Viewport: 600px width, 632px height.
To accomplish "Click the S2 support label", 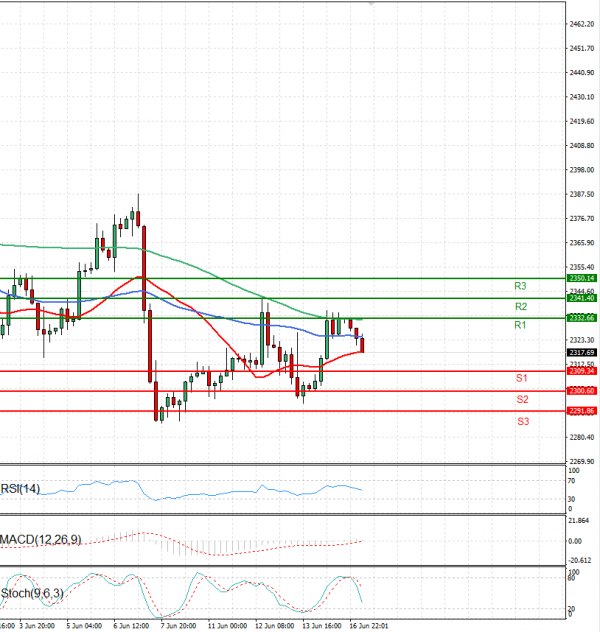I will coord(522,399).
